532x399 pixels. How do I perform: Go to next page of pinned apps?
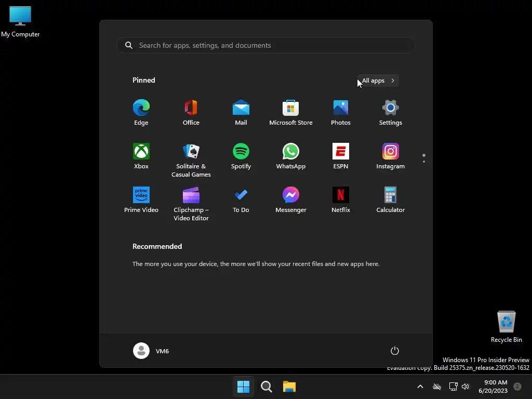[424, 162]
